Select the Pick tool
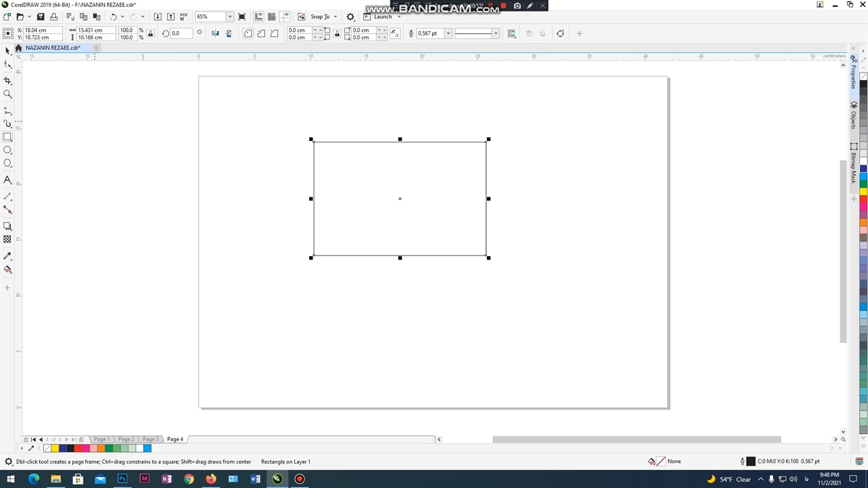This screenshot has width=868, height=488. pyautogui.click(x=7, y=51)
